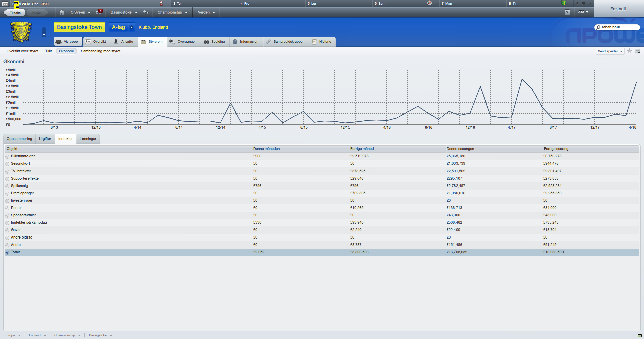Screen dimensions: 644x339
Task: Expand the A-lag team dropdown arrow
Action: [132, 27]
